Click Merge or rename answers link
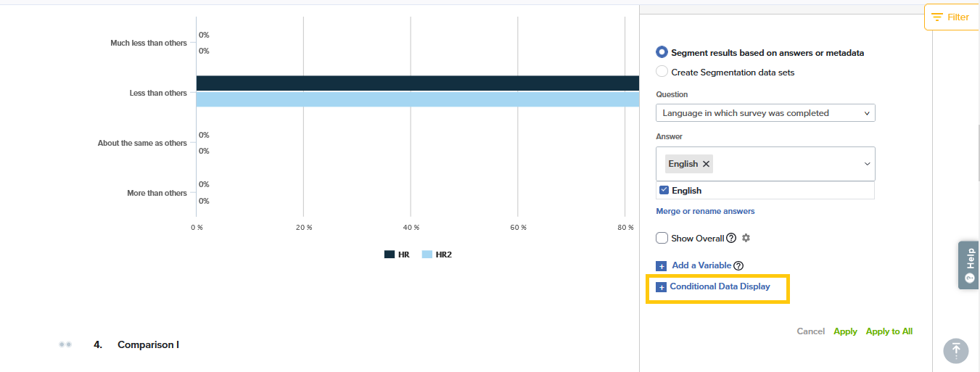Viewport: 980px width, 372px height. pos(705,211)
